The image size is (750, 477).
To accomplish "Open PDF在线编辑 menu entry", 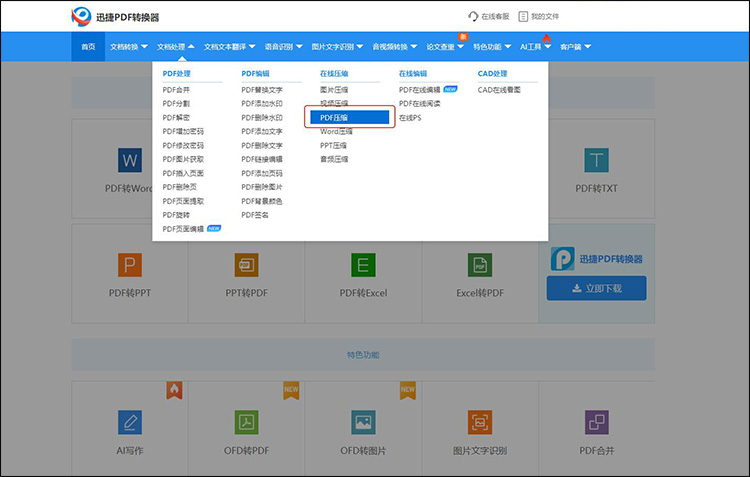I will pos(419,89).
